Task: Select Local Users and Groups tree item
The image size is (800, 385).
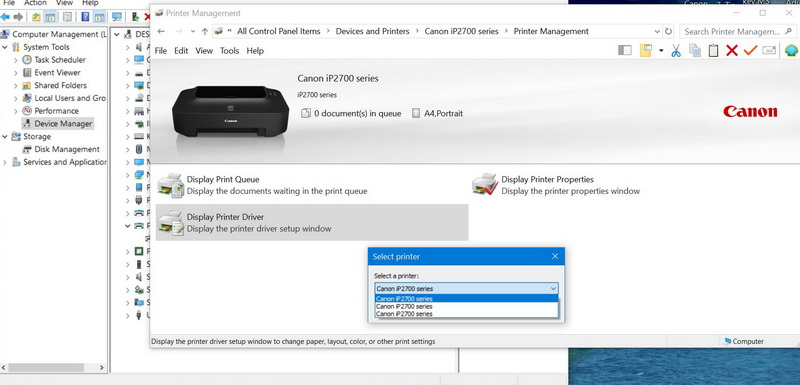Action: [x=70, y=98]
